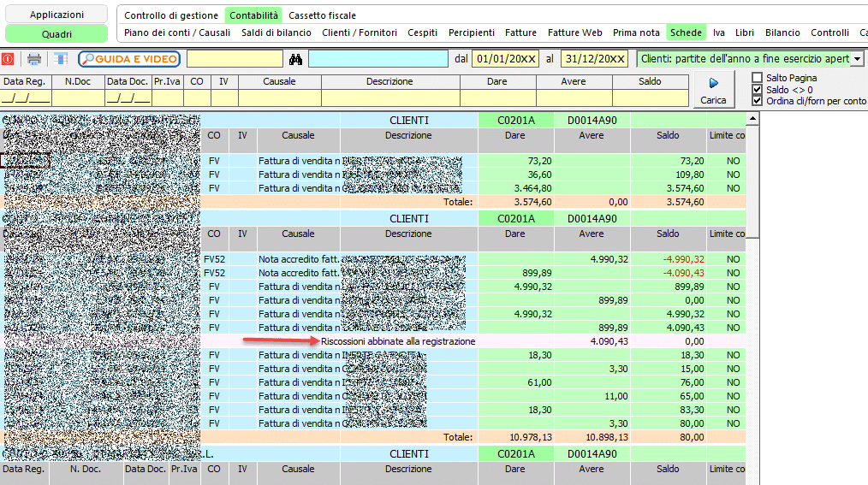Click the blue column layout icon
The height and width of the screenshot is (485, 868).
(60, 59)
